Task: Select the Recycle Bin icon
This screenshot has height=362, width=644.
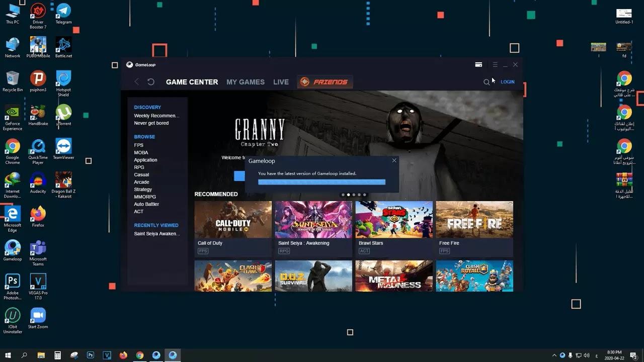Action: (x=13, y=81)
